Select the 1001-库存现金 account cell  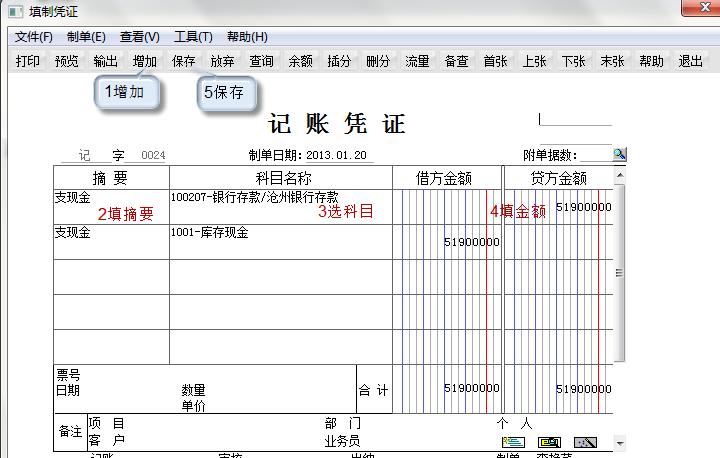pos(281,242)
